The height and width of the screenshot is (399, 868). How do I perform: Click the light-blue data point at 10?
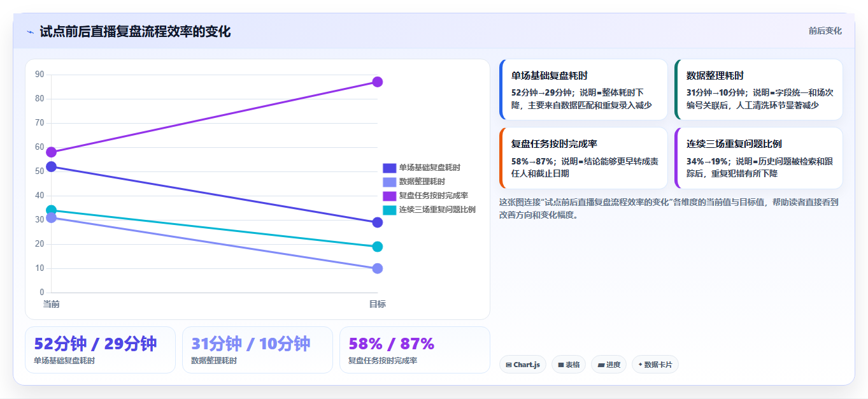click(x=378, y=268)
